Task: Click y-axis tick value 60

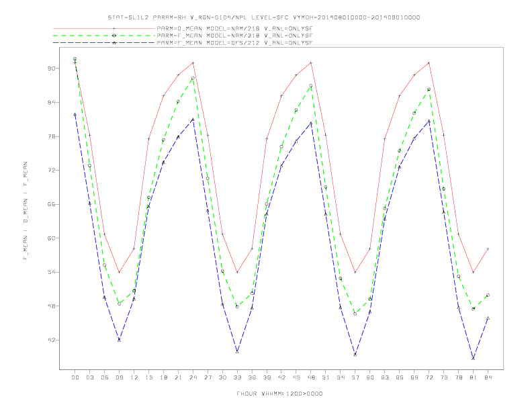Action: (x=51, y=238)
